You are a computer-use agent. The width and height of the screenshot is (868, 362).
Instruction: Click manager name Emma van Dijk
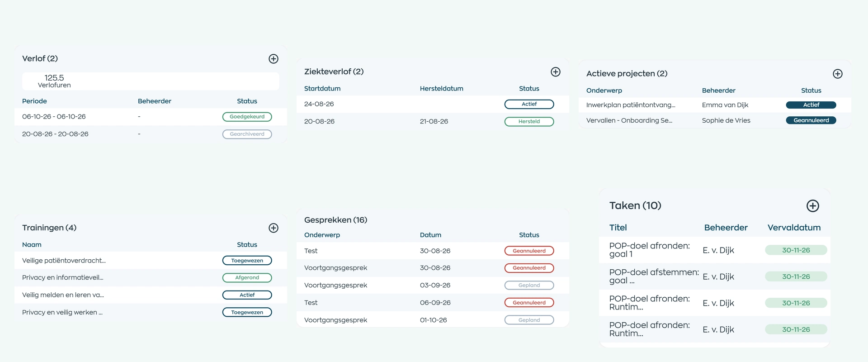(x=725, y=105)
